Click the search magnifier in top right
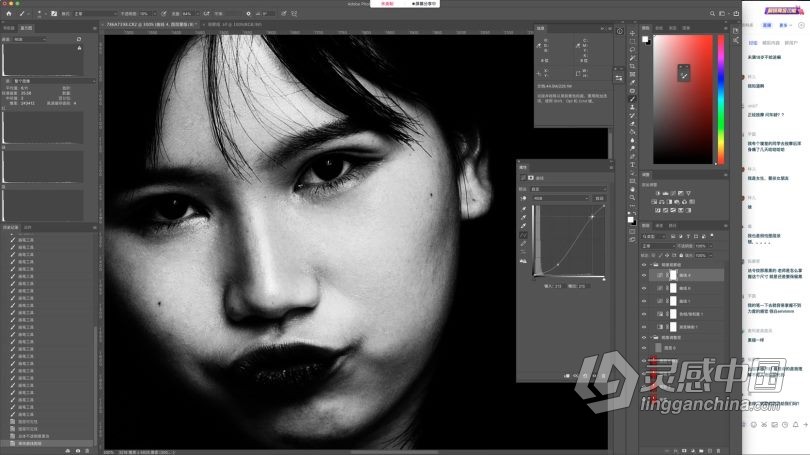810x455 pixels. click(x=712, y=13)
